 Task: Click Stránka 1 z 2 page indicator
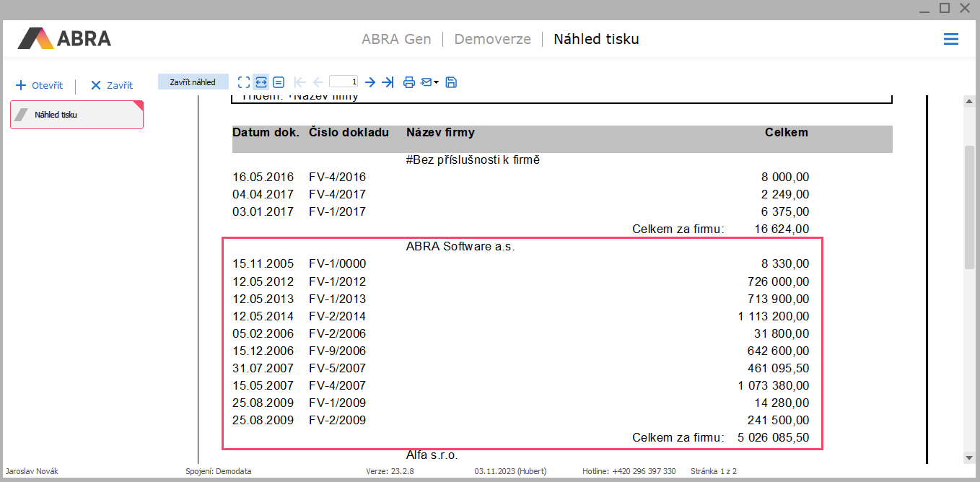pos(714,471)
